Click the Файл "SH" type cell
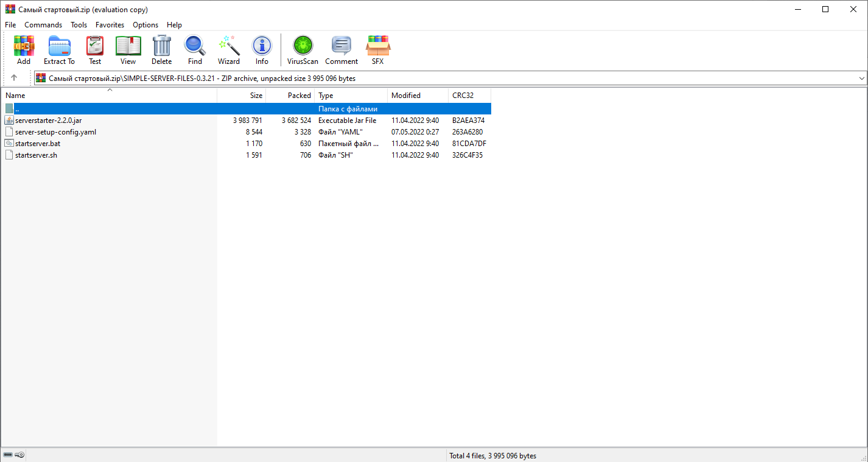 335,155
